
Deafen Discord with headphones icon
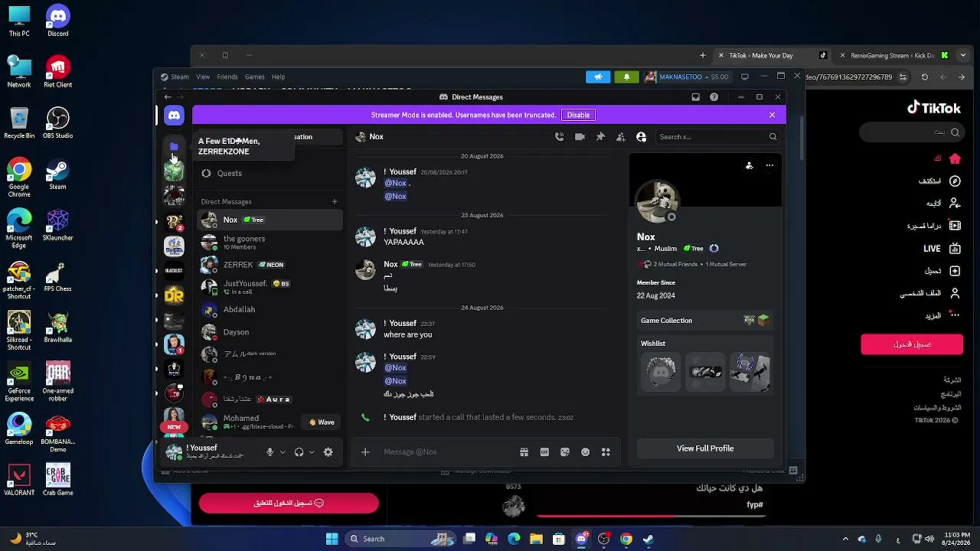click(x=299, y=452)
